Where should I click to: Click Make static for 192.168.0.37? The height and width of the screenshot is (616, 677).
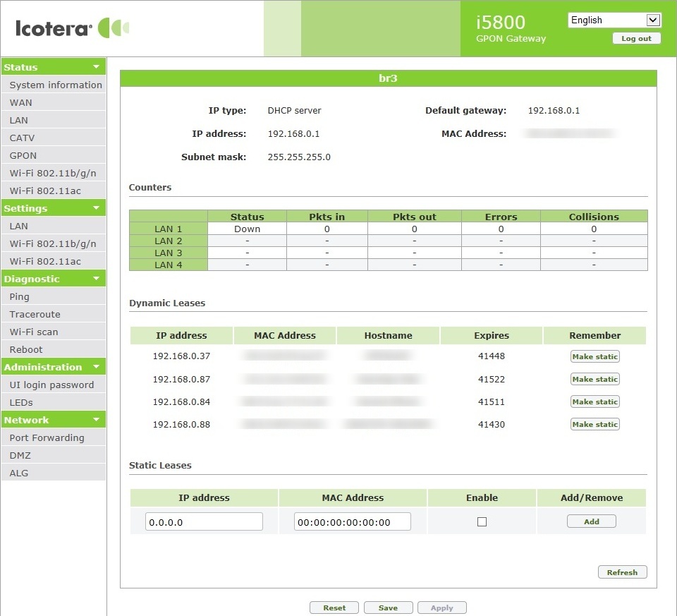click(x=594, y=356)
